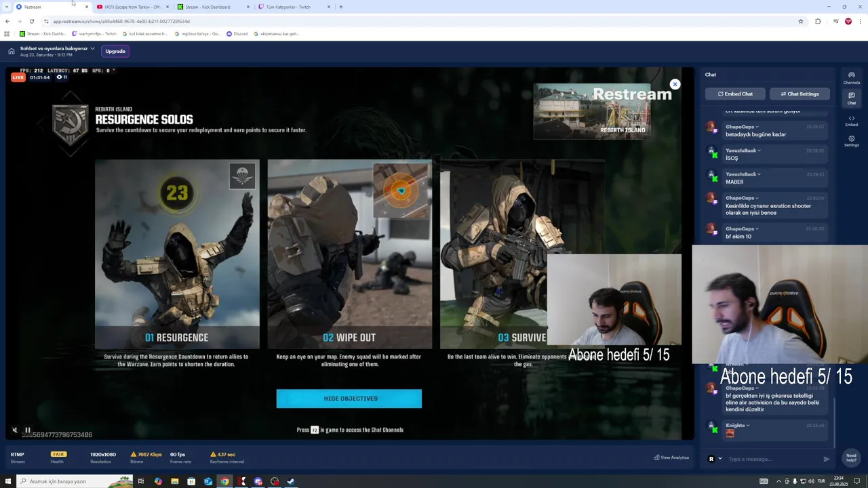Open Windows notification center icon
The width and height of the screenshot is (868, 488).
point(857,481)
